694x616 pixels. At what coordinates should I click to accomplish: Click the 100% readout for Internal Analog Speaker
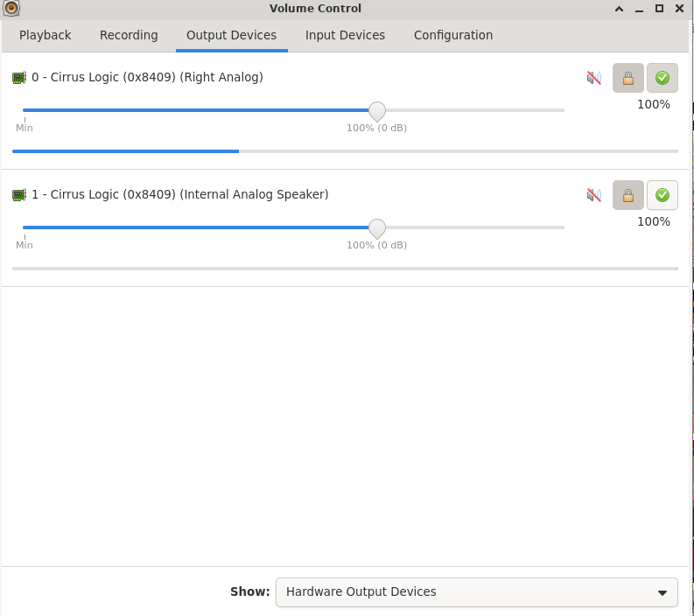click(x=654, y=222)
